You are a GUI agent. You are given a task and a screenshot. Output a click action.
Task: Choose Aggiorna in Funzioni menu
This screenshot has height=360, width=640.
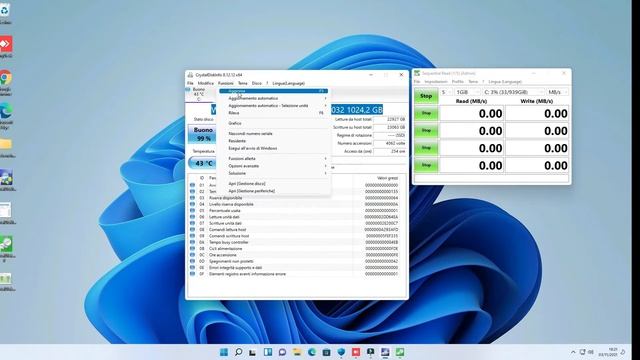point(273,91)
